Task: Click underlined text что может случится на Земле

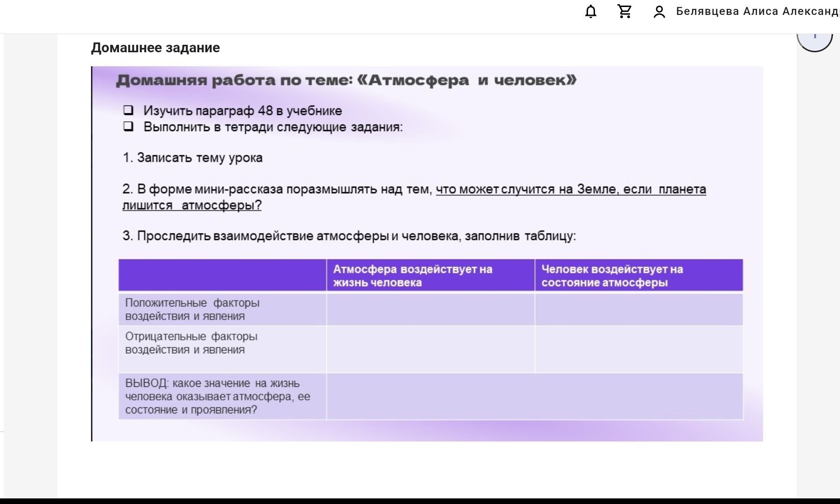Action: point(571,189)
